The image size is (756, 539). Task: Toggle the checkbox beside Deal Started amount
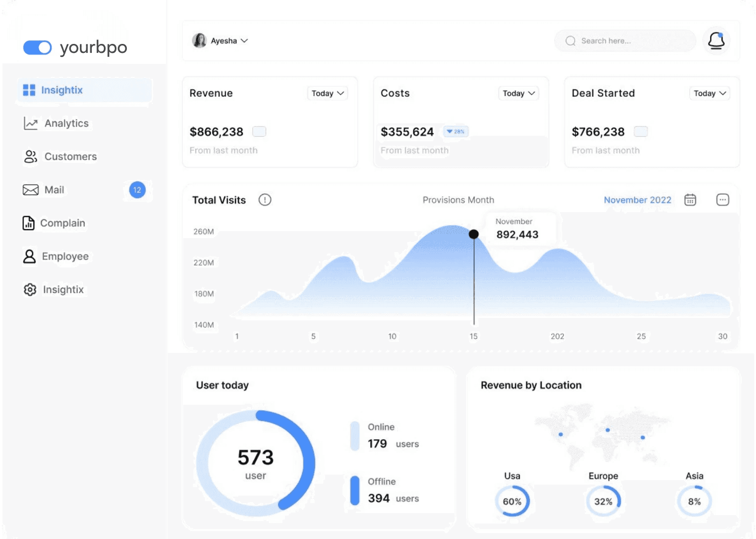(641, 131)
